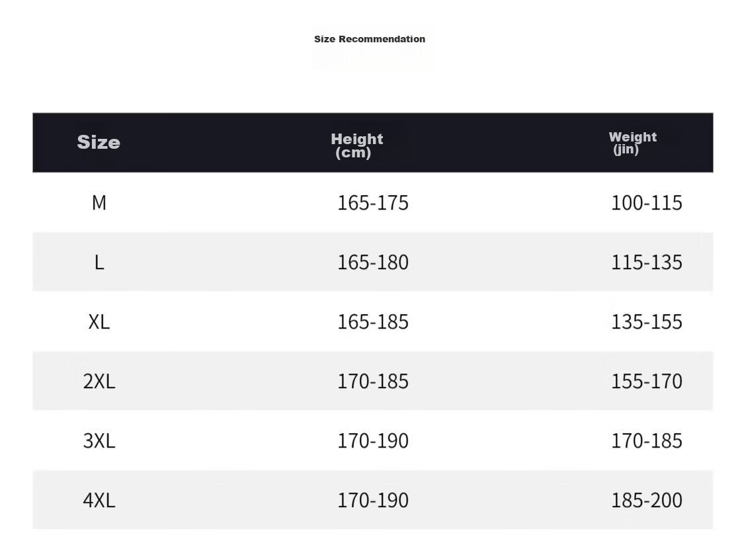Click the 4XL size cell

(99, 500)
